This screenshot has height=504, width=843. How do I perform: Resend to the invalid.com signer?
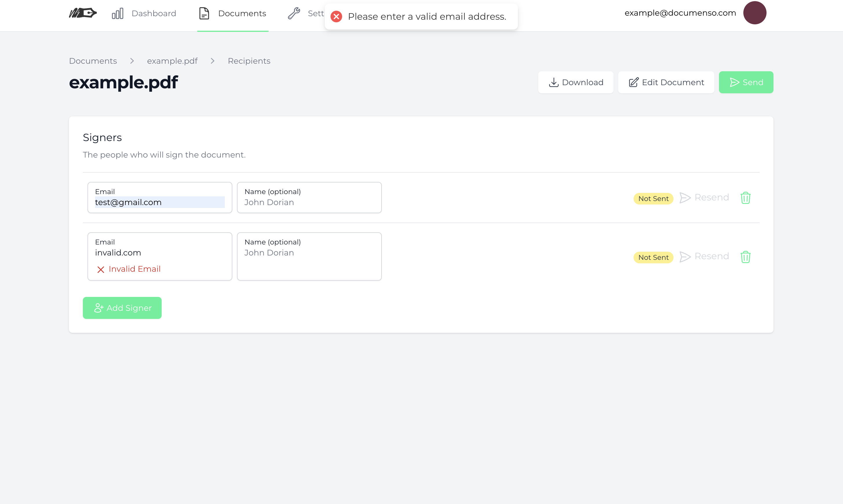tap(705, 256)
